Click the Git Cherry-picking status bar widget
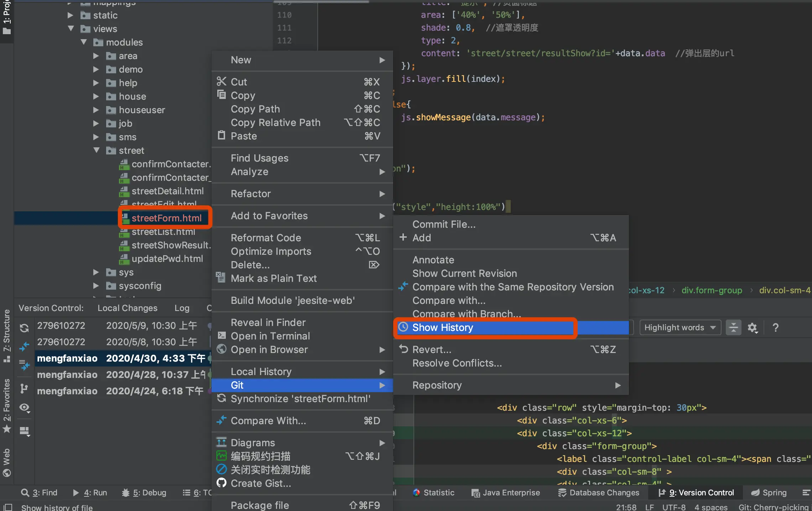 coord(774,507)
